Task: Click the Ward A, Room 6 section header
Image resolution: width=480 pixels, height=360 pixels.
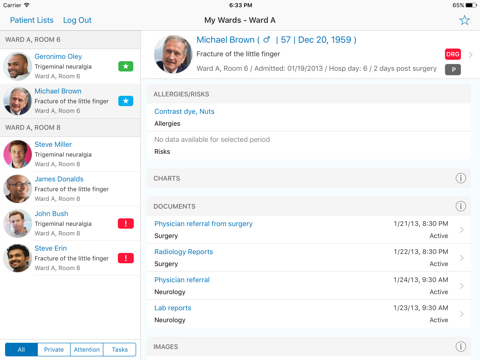Action: [70, 40]
